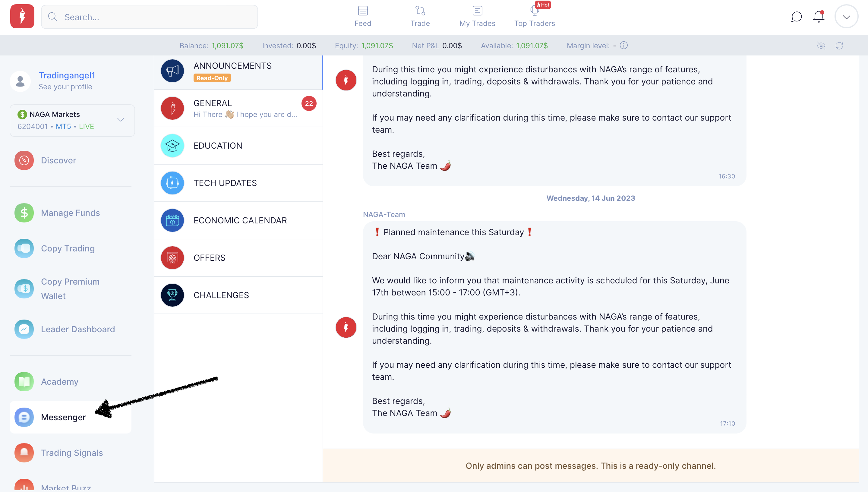The image size is (868, 492).
Task: Open the Trade section
Action: click(x=420, y=16)
